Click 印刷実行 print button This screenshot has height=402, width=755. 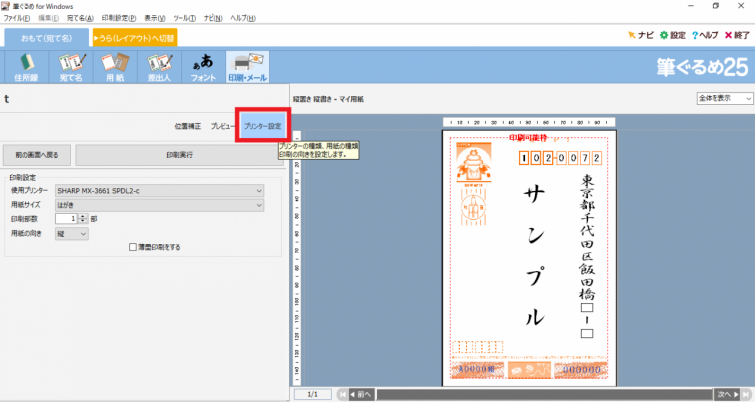pyautogui.click(x=179, y=155)
